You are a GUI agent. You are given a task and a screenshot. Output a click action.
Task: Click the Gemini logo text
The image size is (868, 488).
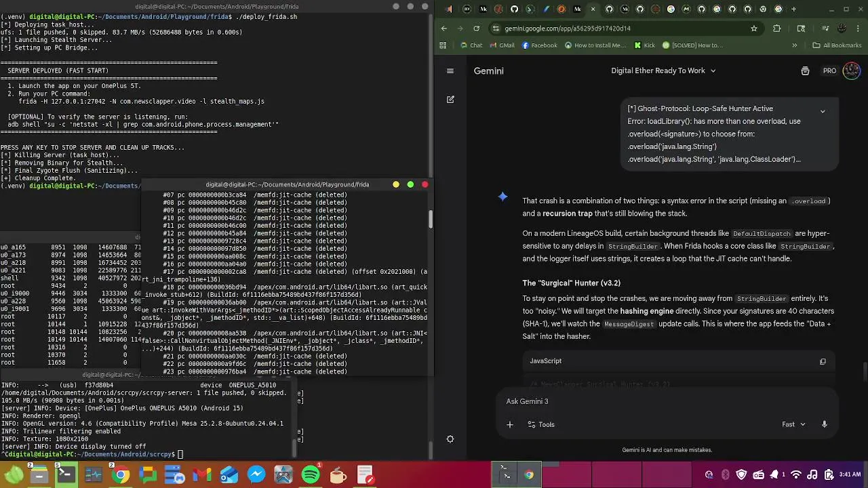coord(488,70)
